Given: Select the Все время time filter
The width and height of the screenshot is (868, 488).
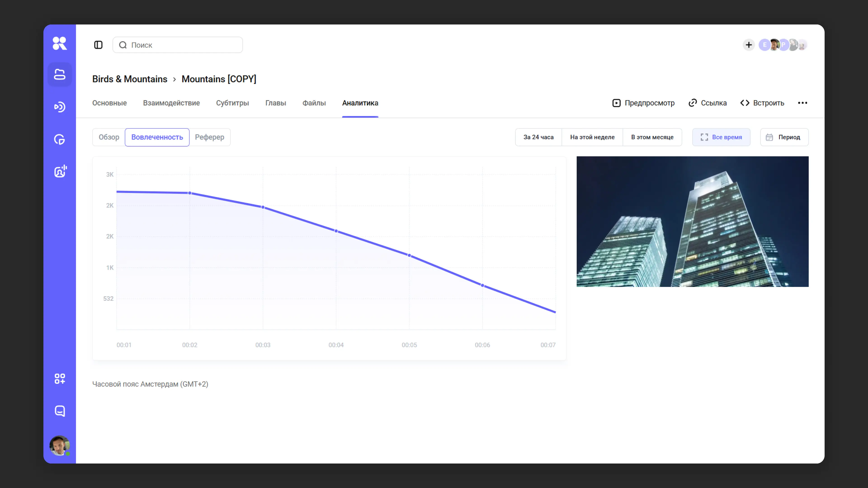Looking at the screenshot, I should coord(721,137).
